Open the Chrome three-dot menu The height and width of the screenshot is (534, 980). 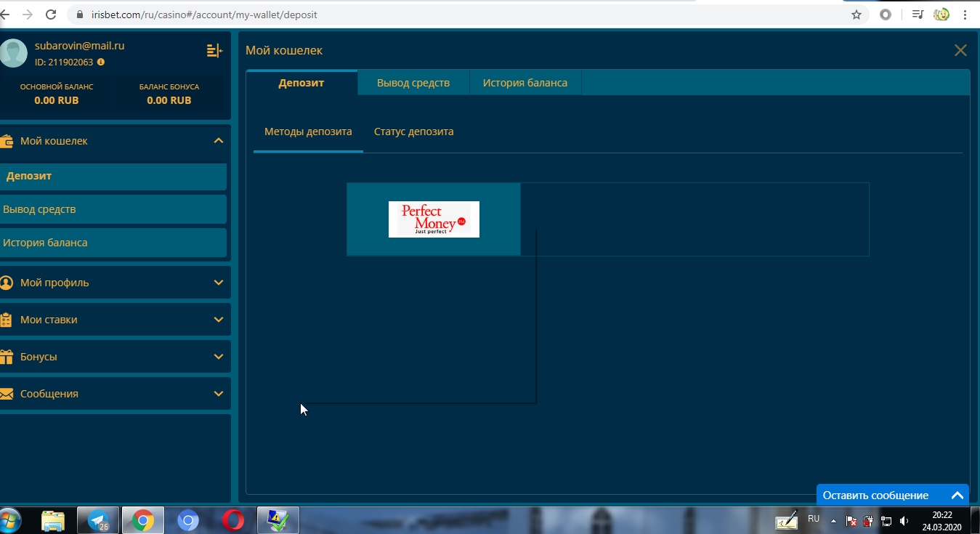pyautogui.click(x=965, y=15)
